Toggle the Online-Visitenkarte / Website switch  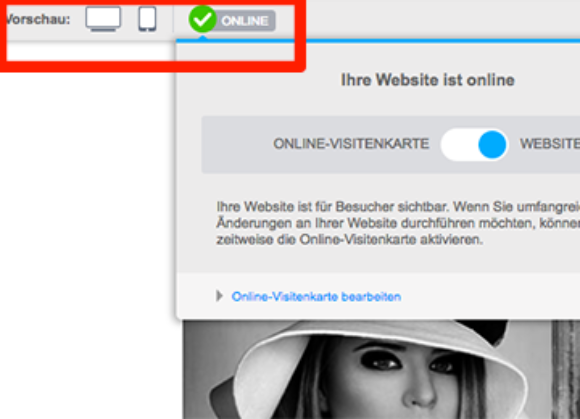click(x=475, y=145)
